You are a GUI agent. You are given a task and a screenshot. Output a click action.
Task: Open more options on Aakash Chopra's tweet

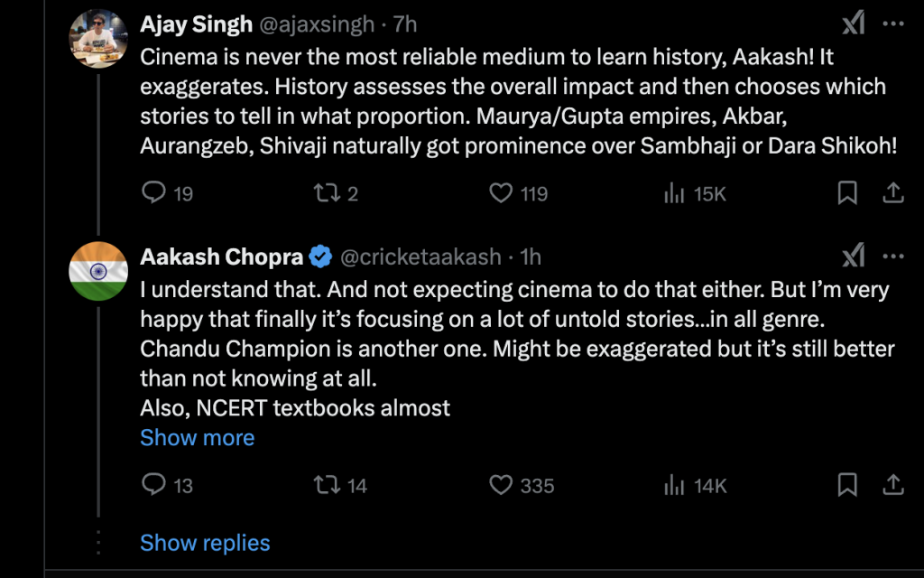coord(893,256)
